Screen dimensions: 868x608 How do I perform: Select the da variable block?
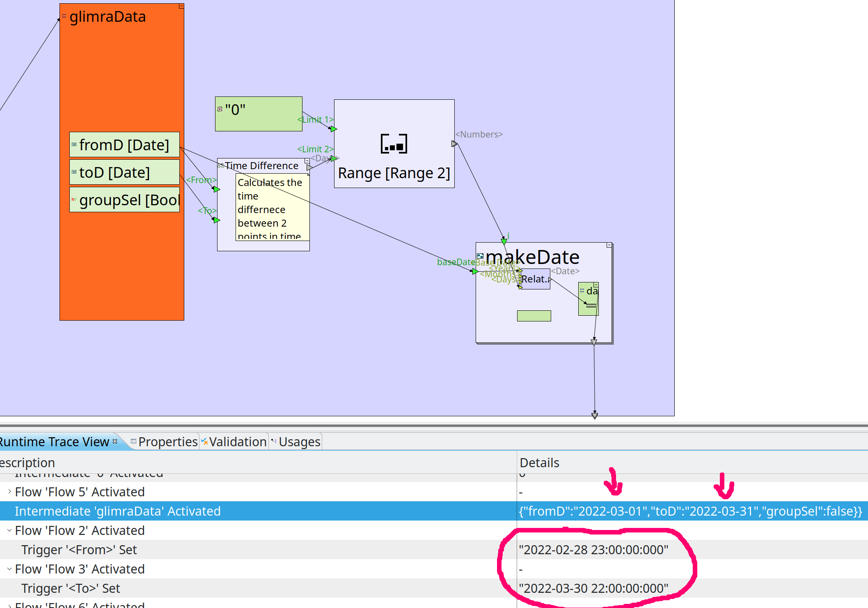589,299
